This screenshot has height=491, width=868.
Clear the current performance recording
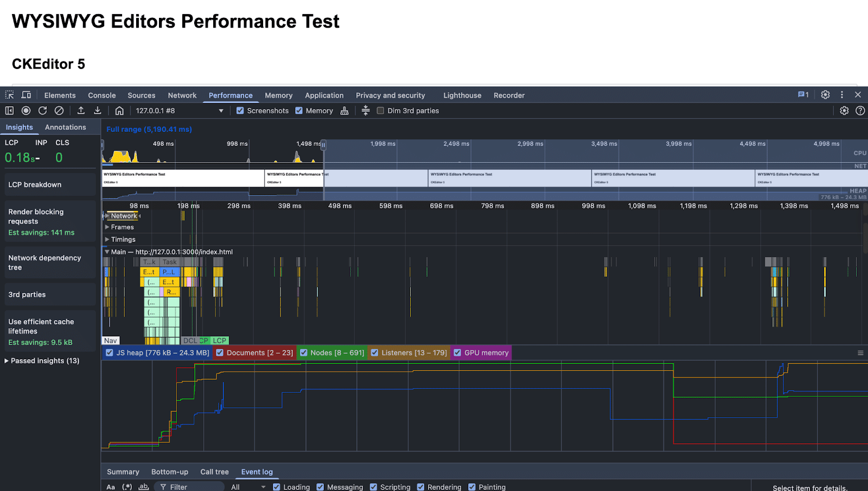(x=59, y=111)
